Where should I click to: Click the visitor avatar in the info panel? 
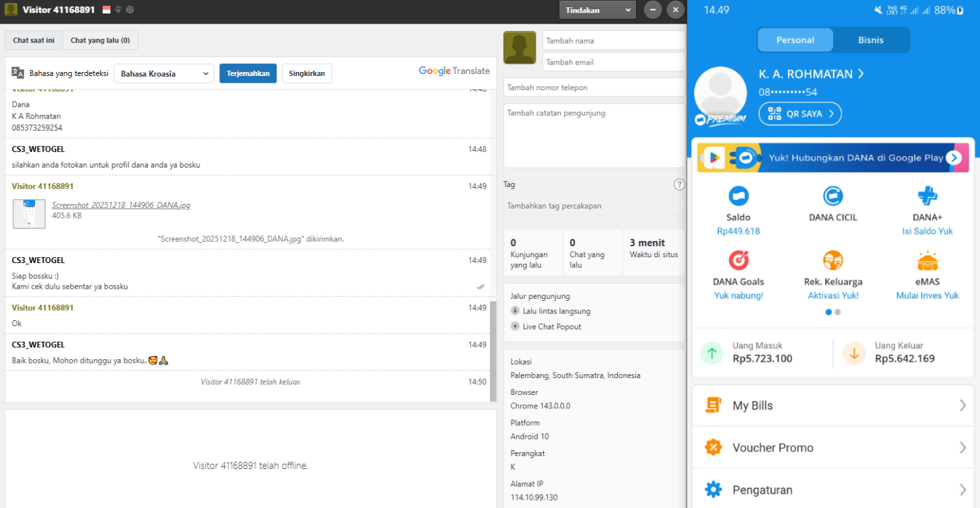[520, 48]
